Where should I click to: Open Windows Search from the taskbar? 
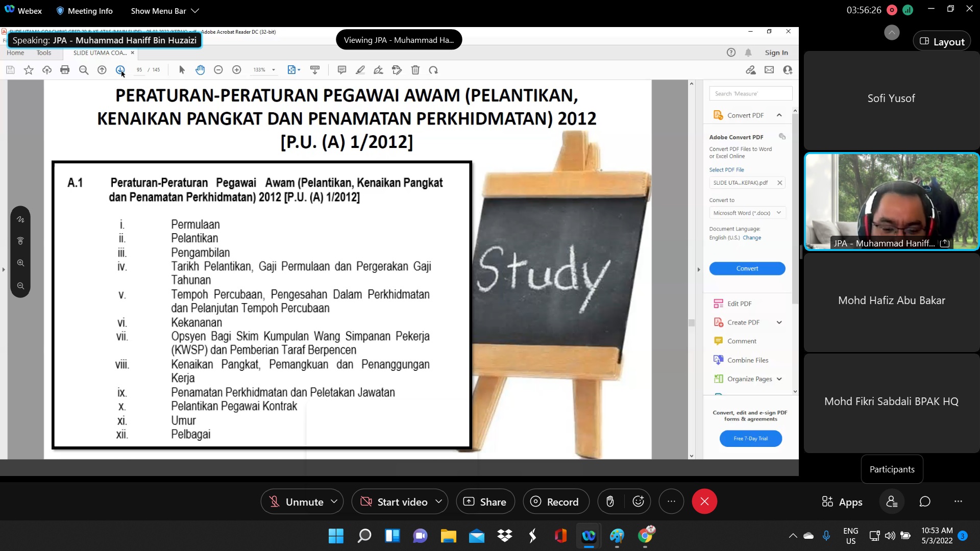pyautogui.click(x=364, y=536)
